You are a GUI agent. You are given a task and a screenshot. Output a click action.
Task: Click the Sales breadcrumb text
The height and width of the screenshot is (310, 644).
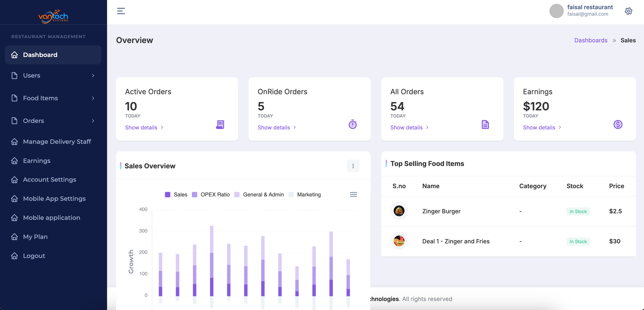click(628, 40)
